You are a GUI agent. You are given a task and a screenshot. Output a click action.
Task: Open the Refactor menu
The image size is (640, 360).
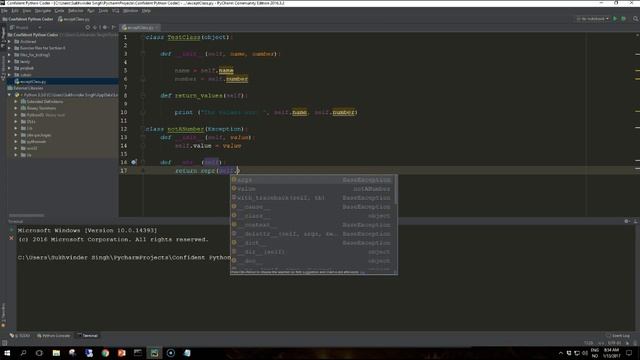[x=76, y=11]
